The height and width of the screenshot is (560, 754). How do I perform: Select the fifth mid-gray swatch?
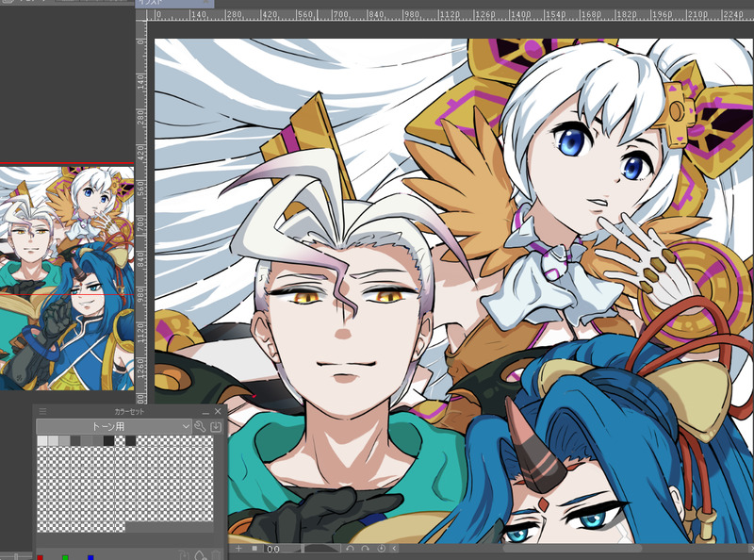[x=87, y=440]
